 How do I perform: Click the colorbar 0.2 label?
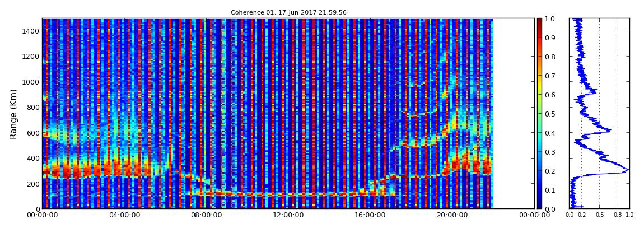(x=549, y=171)
